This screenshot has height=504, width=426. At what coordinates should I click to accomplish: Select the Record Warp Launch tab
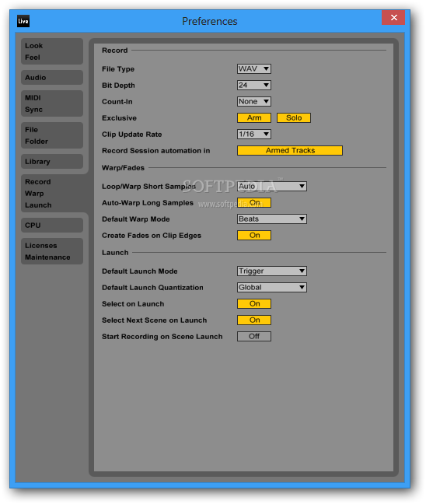53,193
